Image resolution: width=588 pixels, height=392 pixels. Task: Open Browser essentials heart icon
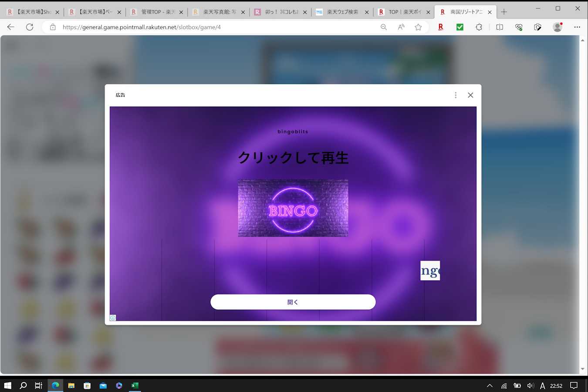click(x=519, y=27)
